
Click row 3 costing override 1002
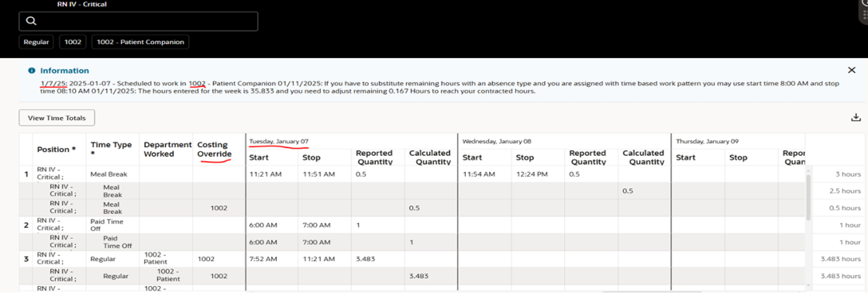pos(206,259)
